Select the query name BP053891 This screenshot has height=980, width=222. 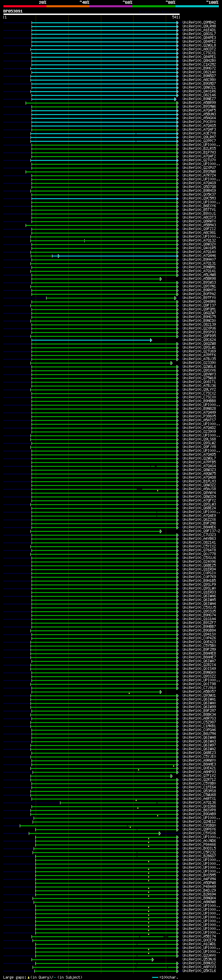(x=13, y=11)
